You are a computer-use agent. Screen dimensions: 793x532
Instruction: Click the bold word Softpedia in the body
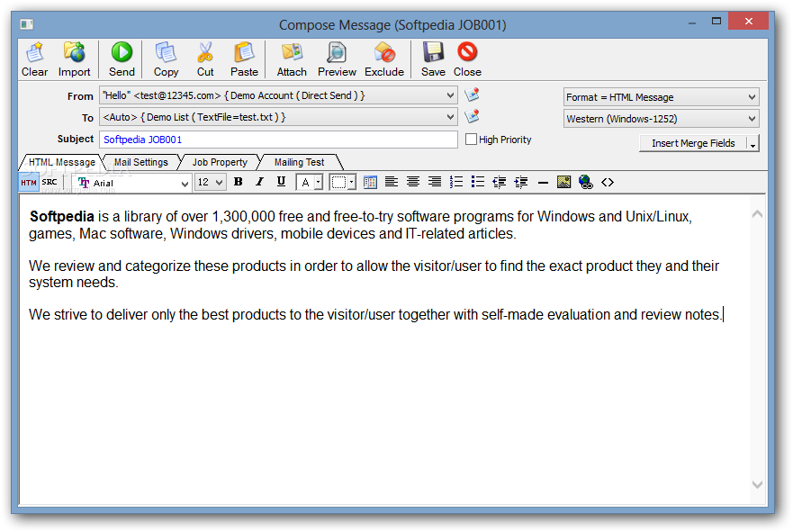tap(62, 216)
